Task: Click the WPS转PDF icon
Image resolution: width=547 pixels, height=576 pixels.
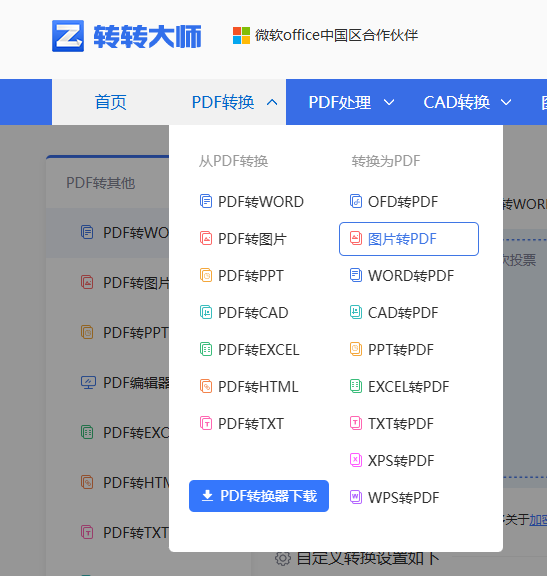Action: [x=356, y=498]
